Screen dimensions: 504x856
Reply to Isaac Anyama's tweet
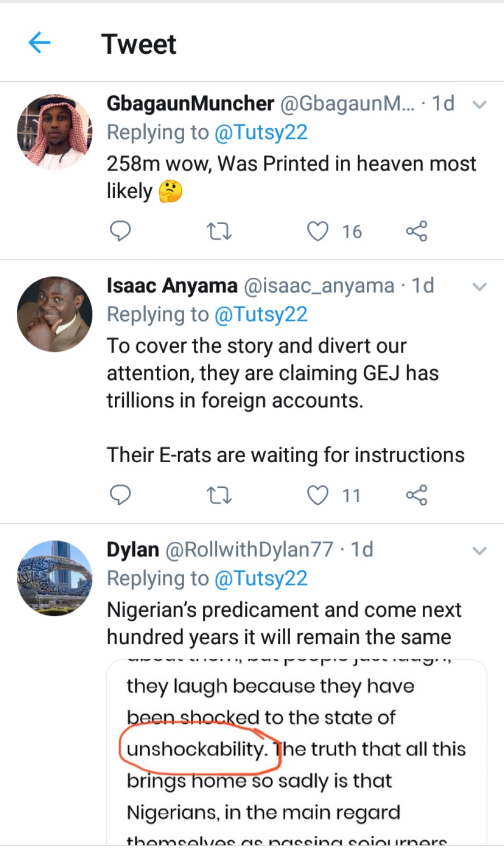coord(120,495)
